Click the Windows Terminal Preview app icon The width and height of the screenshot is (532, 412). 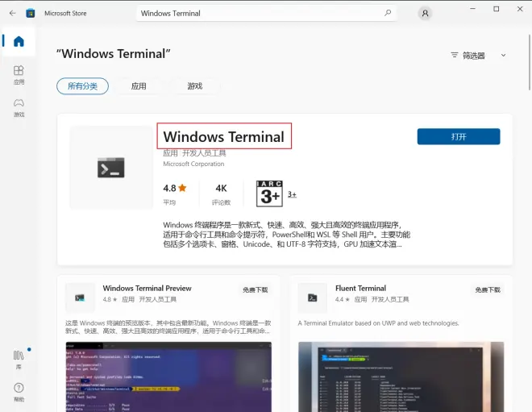(x=80, y=298)
